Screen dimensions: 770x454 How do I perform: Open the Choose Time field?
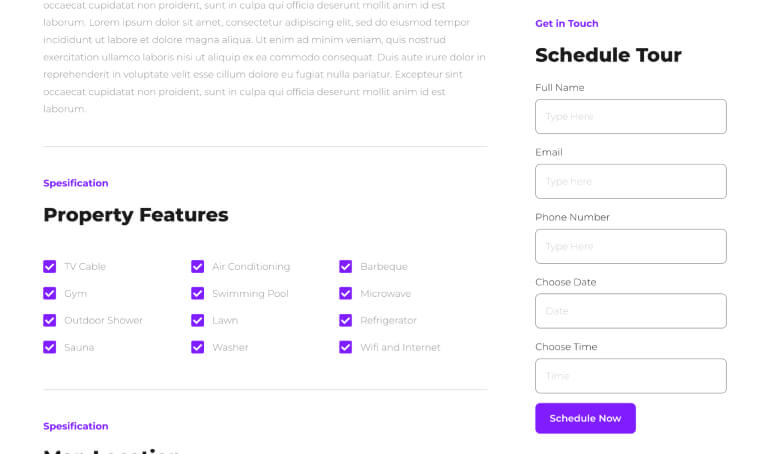click(630, 376)
